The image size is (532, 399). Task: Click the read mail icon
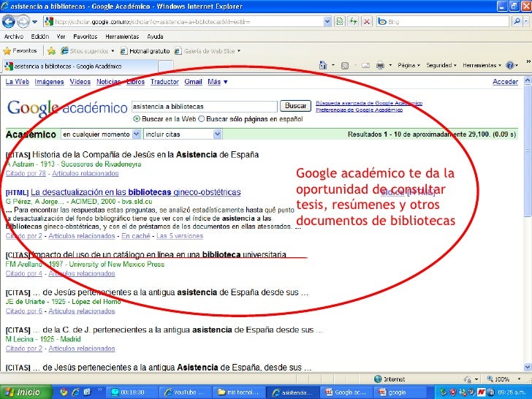point(365,66)
